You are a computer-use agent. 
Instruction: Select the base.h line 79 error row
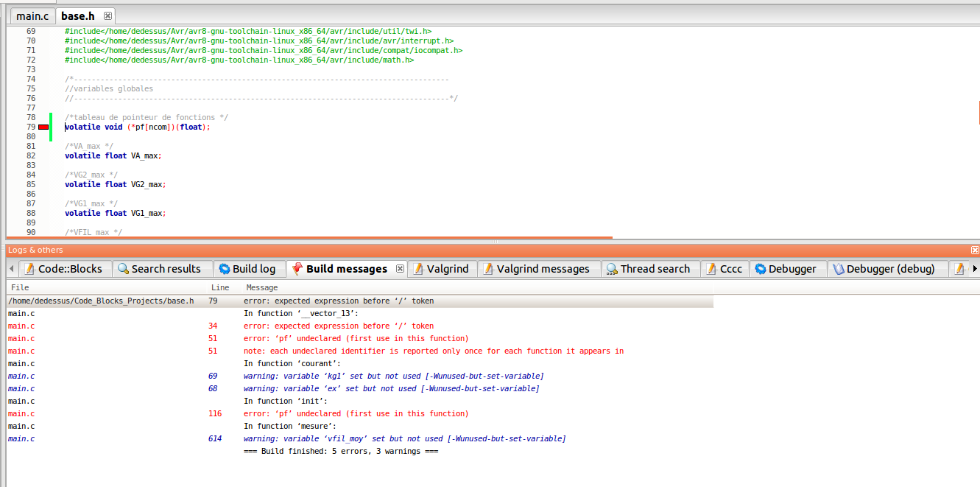click(x=360, y=301)
